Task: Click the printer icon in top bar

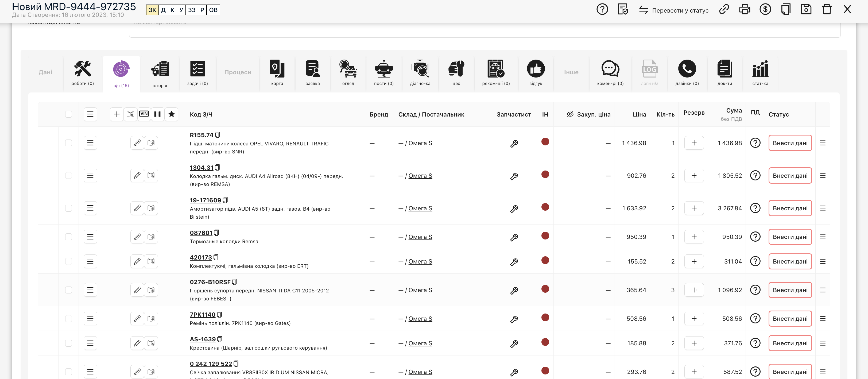Action: pyautogui.click(x=744, y=9)
